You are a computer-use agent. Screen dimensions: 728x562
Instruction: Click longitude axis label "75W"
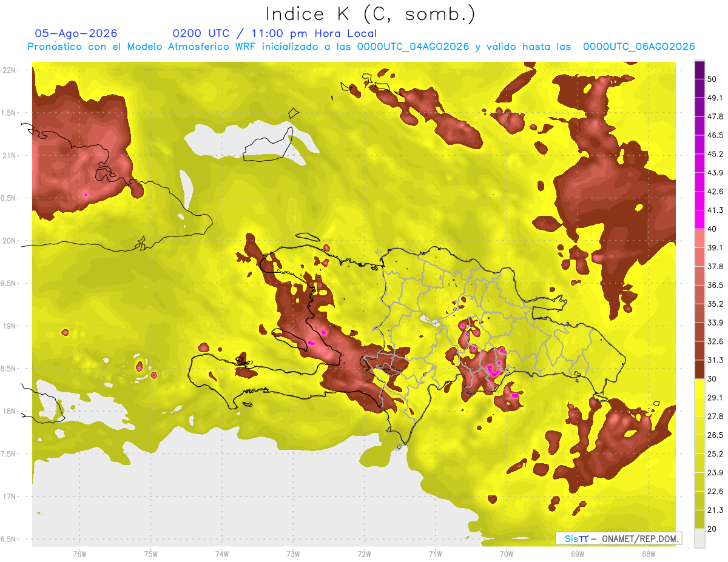pyautogui.click(x=150, y=554)
